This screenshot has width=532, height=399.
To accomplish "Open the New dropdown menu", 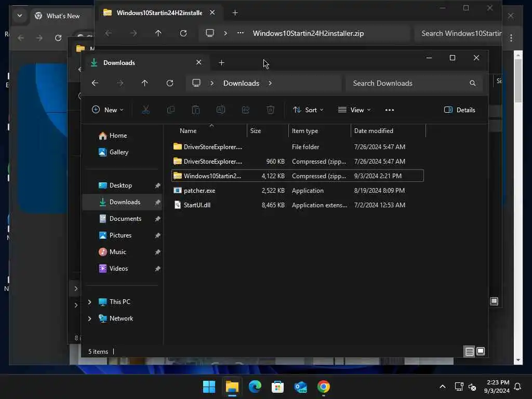I will point(108,110).
